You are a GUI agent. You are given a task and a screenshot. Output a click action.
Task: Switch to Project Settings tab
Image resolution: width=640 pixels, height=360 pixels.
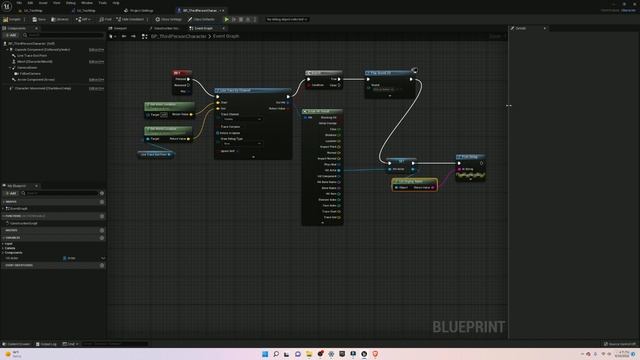138,11
